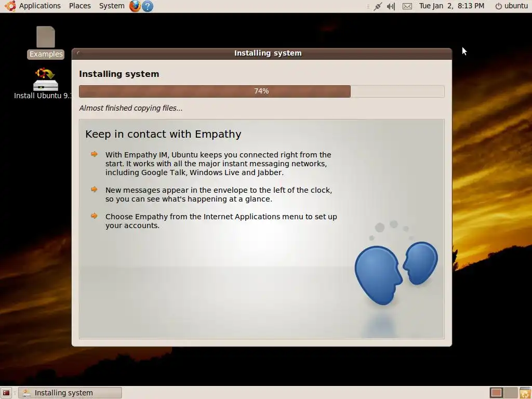The width and height of the screenshot is (532, 399).
Task: Click the volume speaker icon
Action: (391, 6)
